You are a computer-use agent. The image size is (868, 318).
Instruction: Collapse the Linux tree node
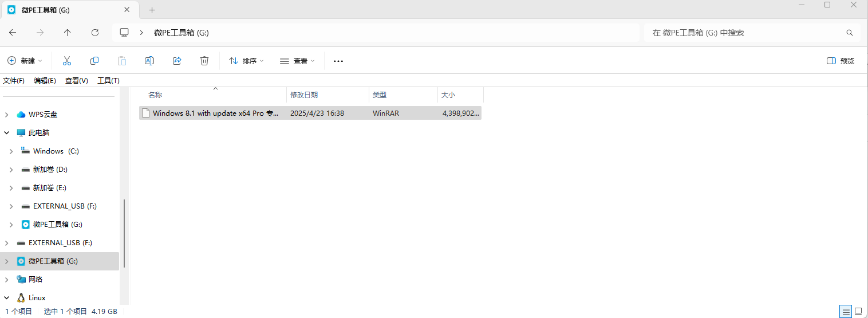pyautogui.click(x=7, y=298)
